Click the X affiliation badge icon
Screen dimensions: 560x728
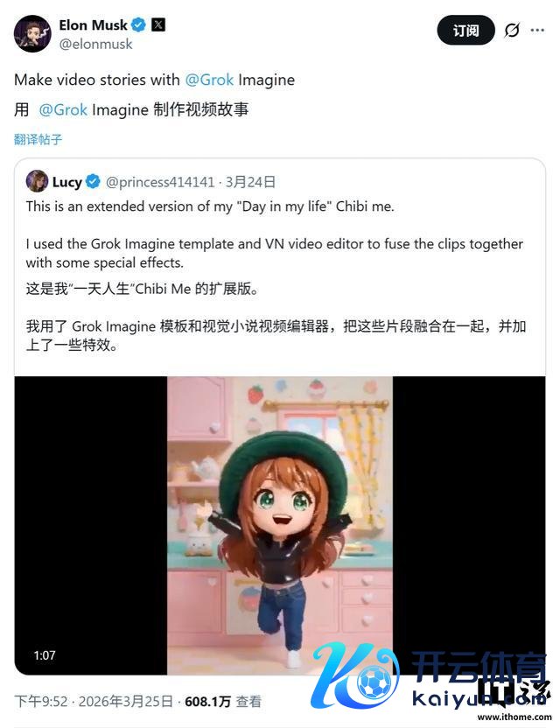158,24
